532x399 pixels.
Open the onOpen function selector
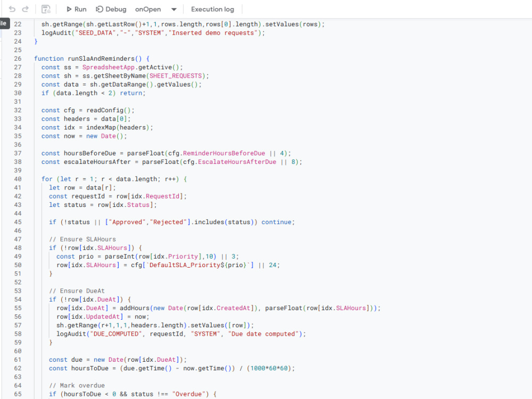[x=156, y=9]
